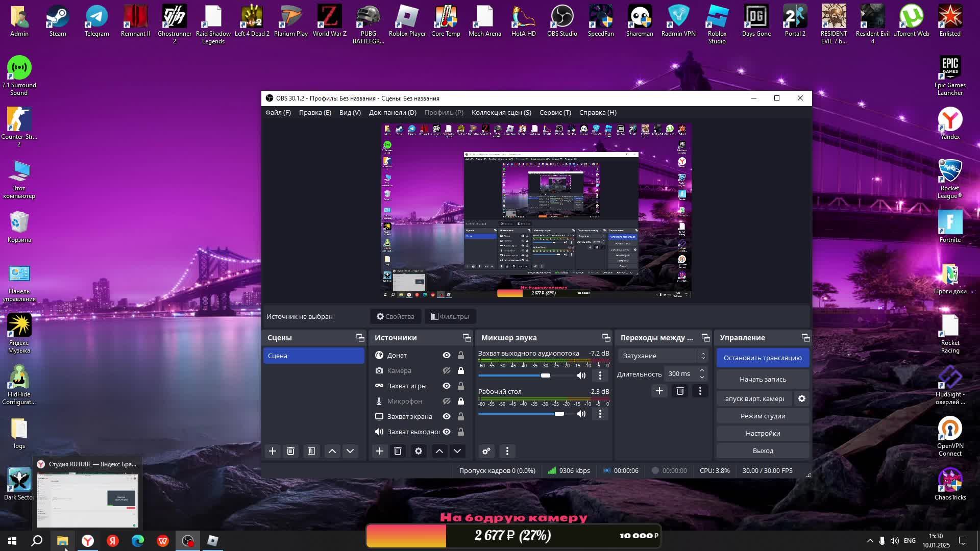This screenshot has width=980, height=551.
Task: Open the Сервис menu
Action: [x=555, y=112]
